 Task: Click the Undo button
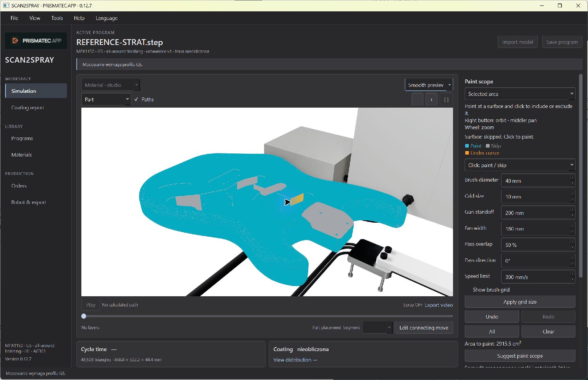coord(492,317)
